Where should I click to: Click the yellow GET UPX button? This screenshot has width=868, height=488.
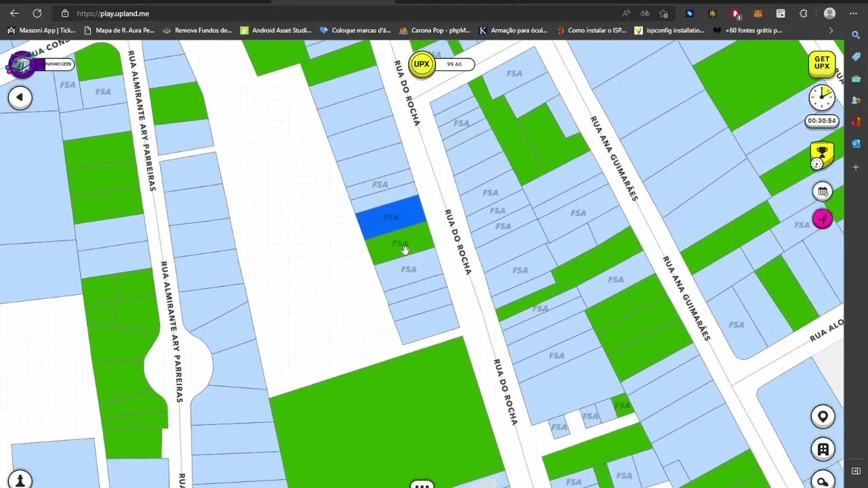[821, 64]
